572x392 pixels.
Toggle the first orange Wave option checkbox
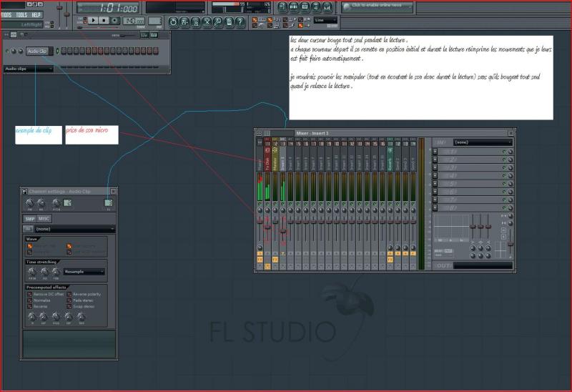pos(29,246)
